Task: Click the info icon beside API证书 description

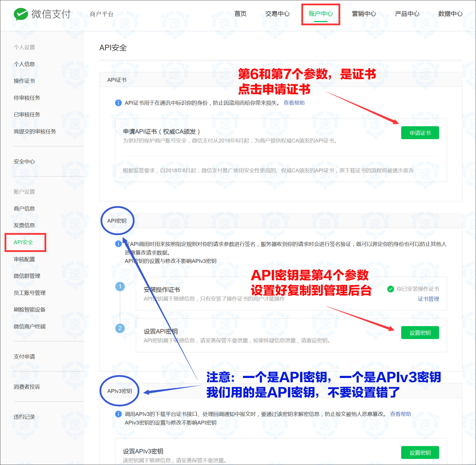Action: tap(118, 103)
